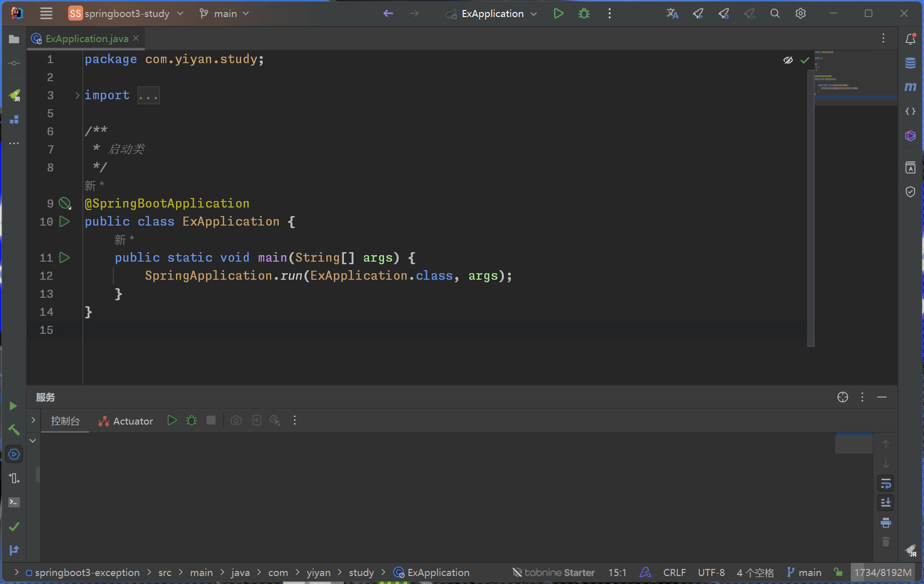
Task: Toggle reader mode eye icon
Action: [788, 60]
